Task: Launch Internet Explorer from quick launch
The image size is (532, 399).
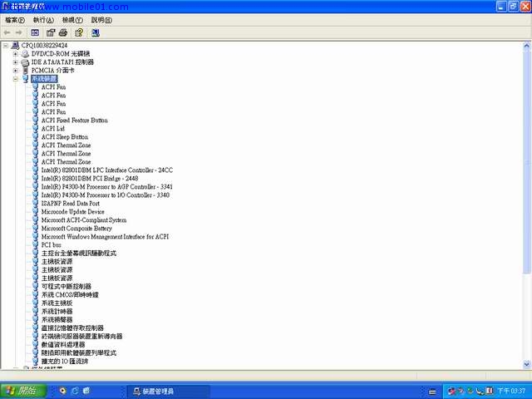Action: [75, 391]
